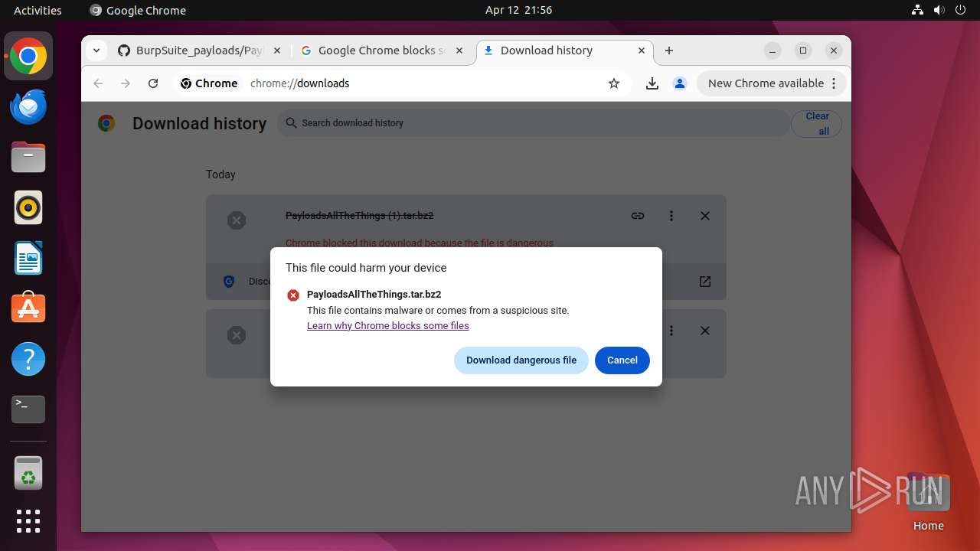Close the BurpSuite_payloads tab
The image size is (980, 551).
277,51
